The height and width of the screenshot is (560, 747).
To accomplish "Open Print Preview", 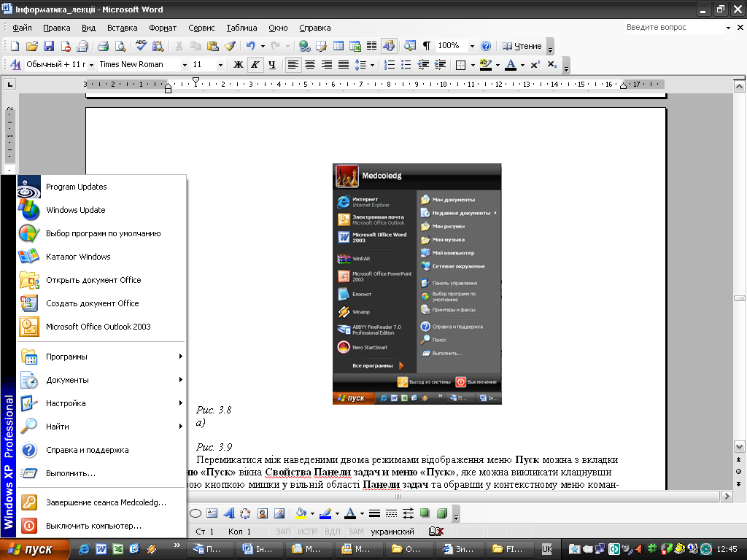I will 120,46.
